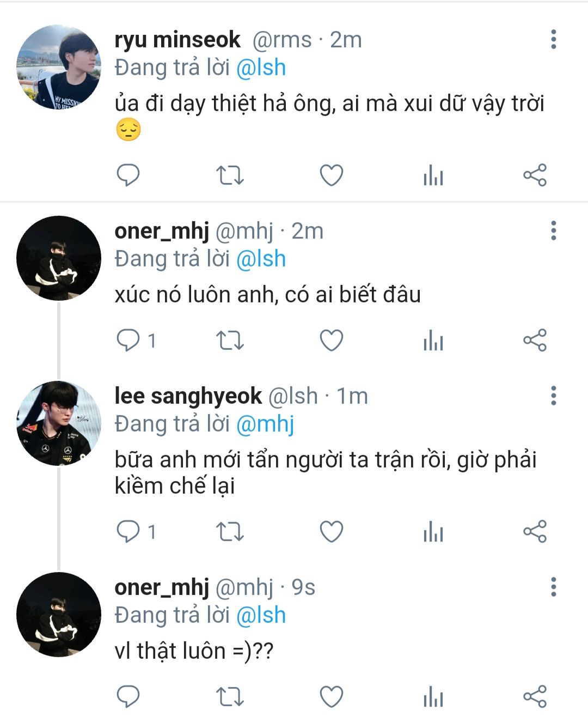View analytics for ryu minseok's tweet

pyautogui.click(x=433, y=175)
